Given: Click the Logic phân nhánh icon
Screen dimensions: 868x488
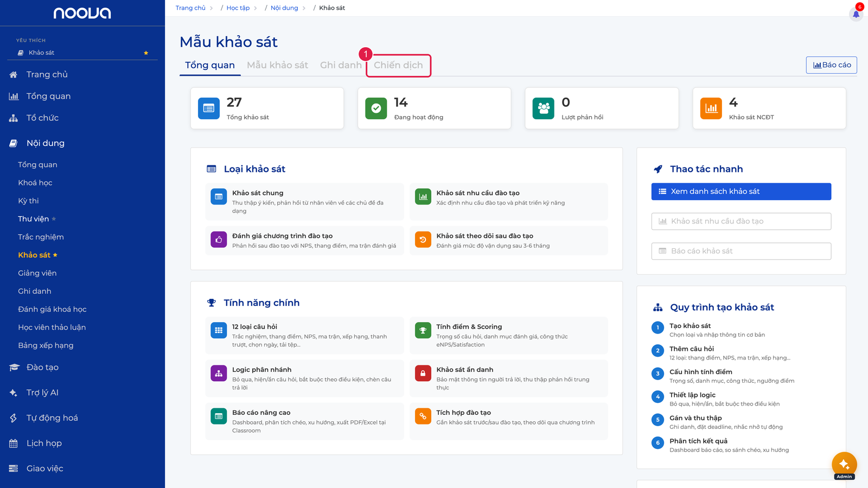Looking at the screenshot, I should (219, 374).
